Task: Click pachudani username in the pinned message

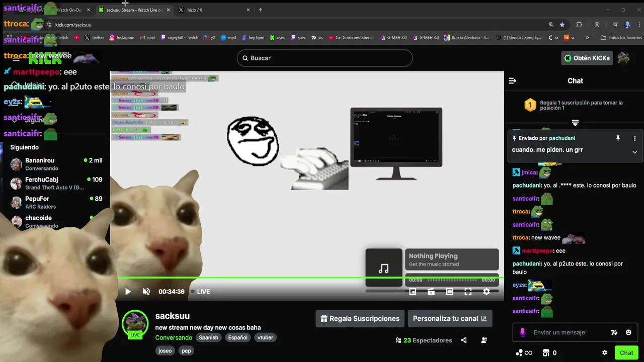Action: 562,138
